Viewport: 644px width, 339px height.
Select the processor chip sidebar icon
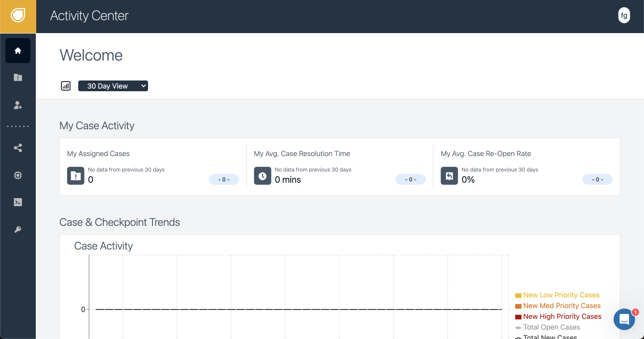tap(18, 175)
